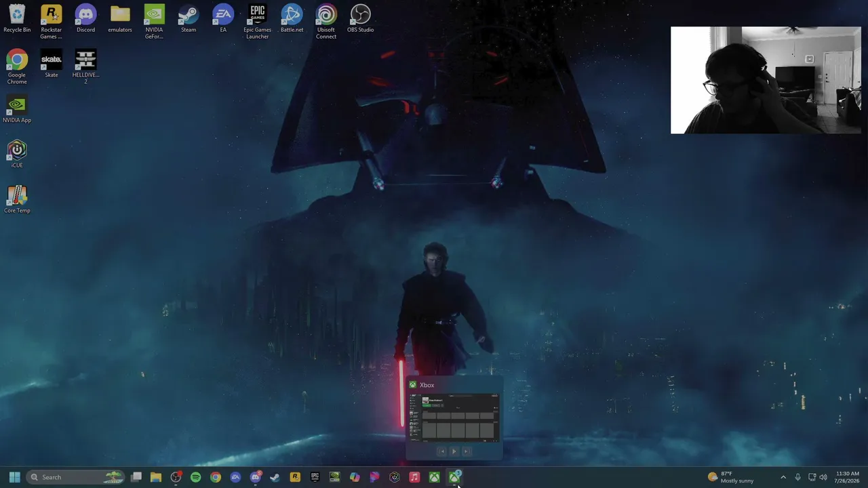
Task: Open iCUE from the taskbar
Action: coord(394,477)
